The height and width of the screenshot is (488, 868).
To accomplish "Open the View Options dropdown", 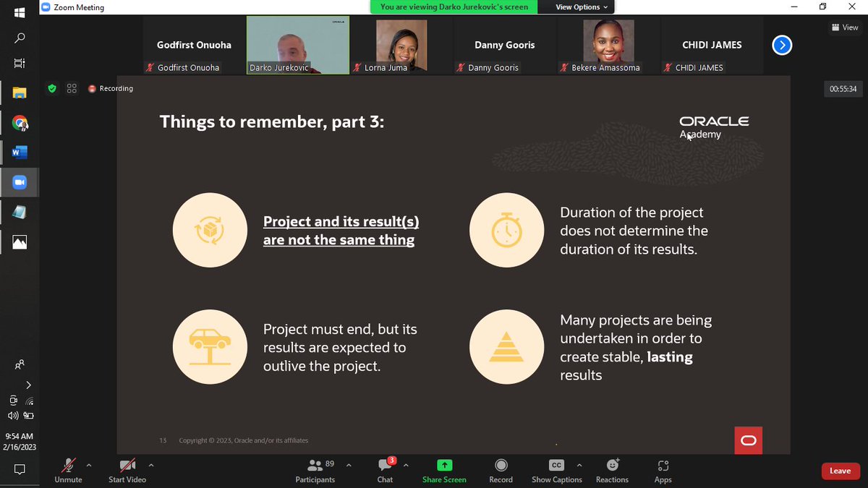I will [582, 7].
